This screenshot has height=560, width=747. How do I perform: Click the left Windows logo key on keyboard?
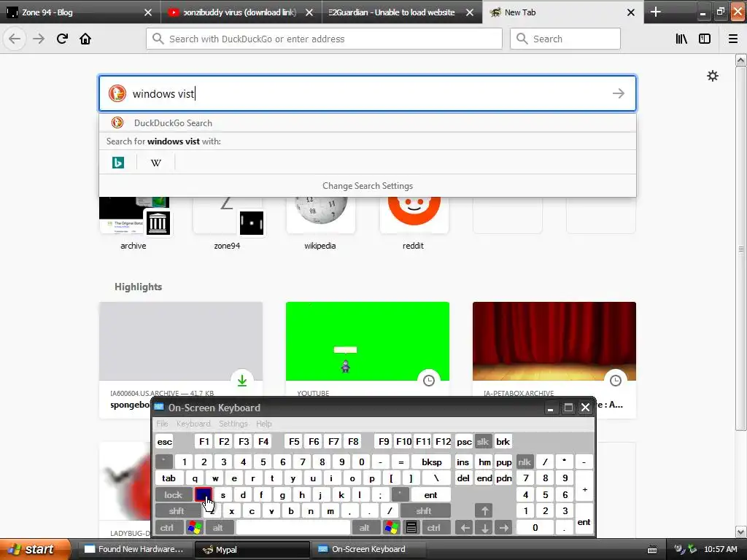195,527
